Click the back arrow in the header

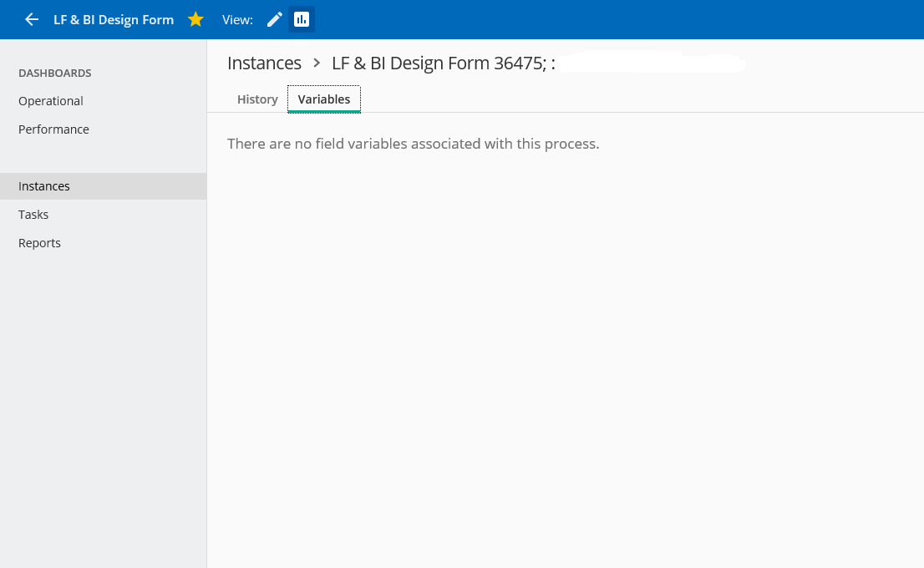coord(32,19)
